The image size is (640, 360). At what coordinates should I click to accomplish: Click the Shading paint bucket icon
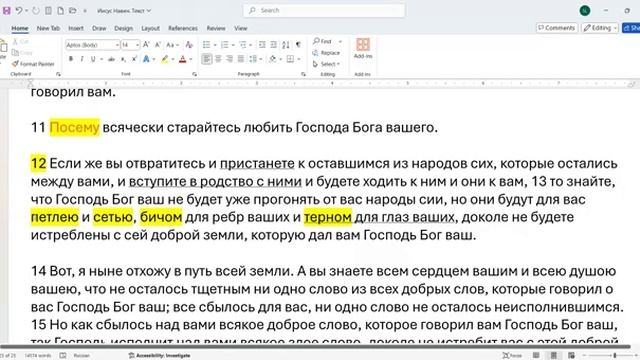coord(273,59)
